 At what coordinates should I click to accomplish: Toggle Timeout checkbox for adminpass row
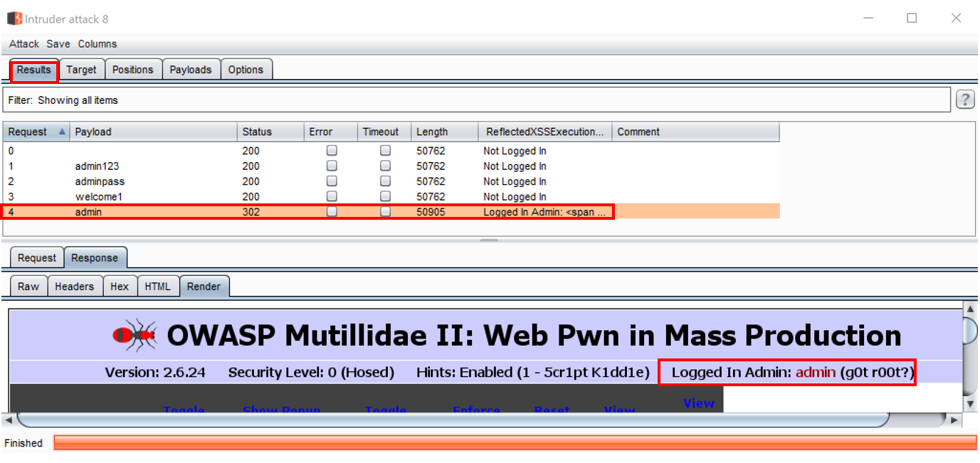pyautogui.click(x=385, y=181)
